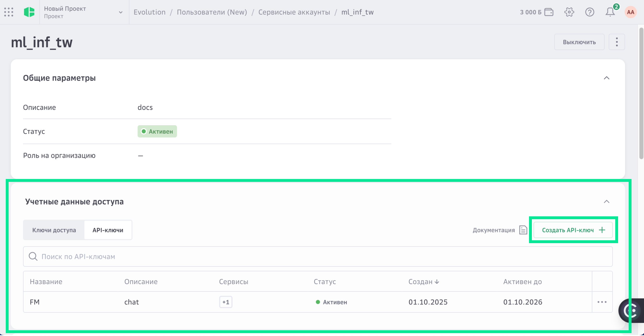Open the wallet balance icon
Image resolution: width=644 pixels, height=336 pixels.
(549, 12)
